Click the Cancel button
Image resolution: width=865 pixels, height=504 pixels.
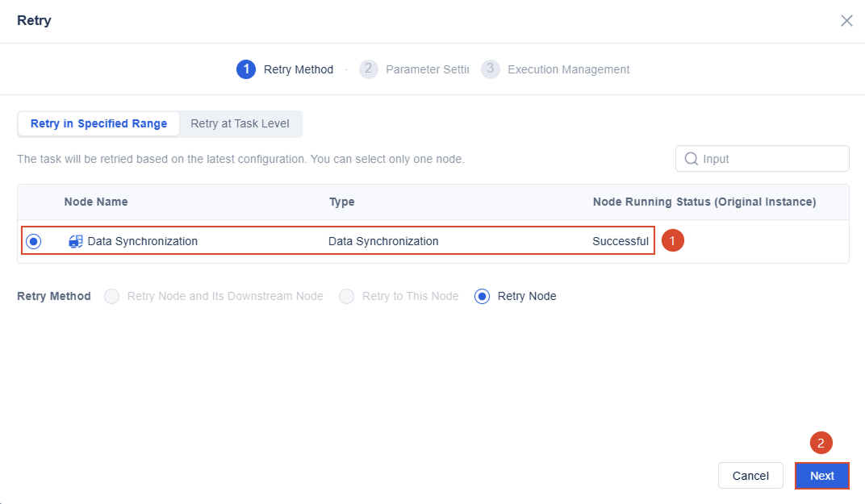pyautogui.click(x=750, y=476)
